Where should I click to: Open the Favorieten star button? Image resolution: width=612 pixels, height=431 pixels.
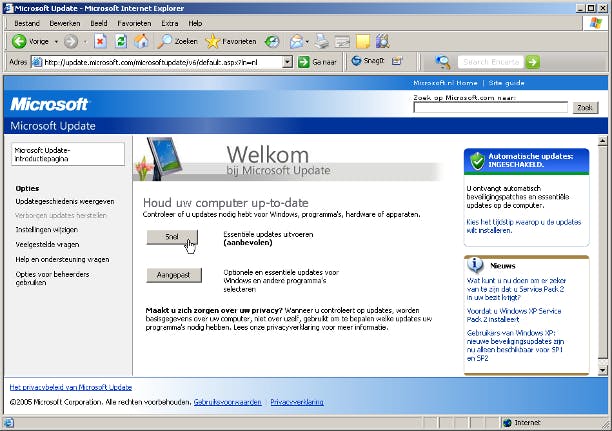tap(231, 41)
